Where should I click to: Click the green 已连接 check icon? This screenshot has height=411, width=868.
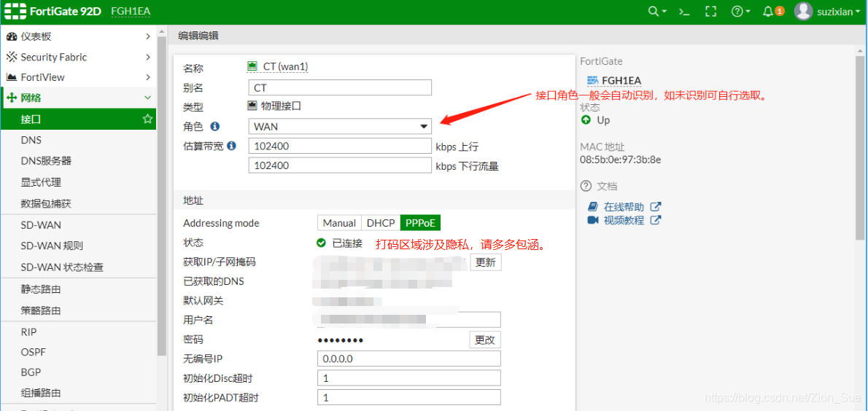tap(321, 243)
